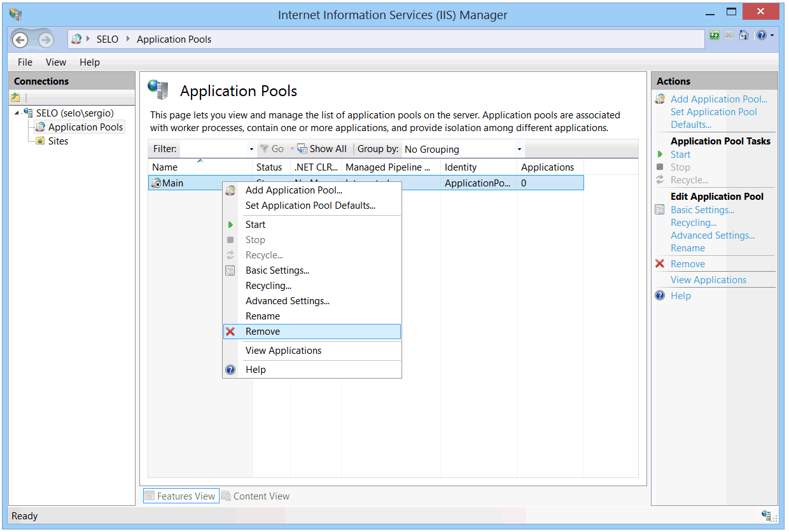Click the status bar network icon

click(766, 515)
